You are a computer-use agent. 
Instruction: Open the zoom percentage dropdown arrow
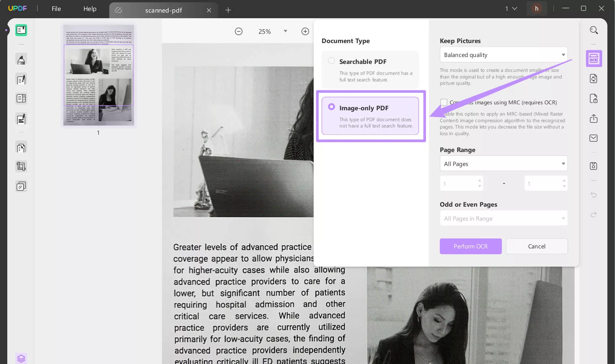(285, 31)
